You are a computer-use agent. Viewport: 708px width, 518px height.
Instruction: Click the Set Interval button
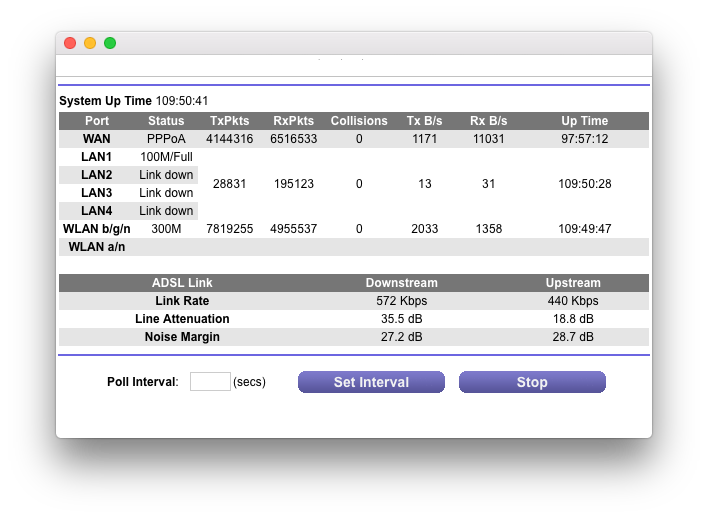pos(371,382)
